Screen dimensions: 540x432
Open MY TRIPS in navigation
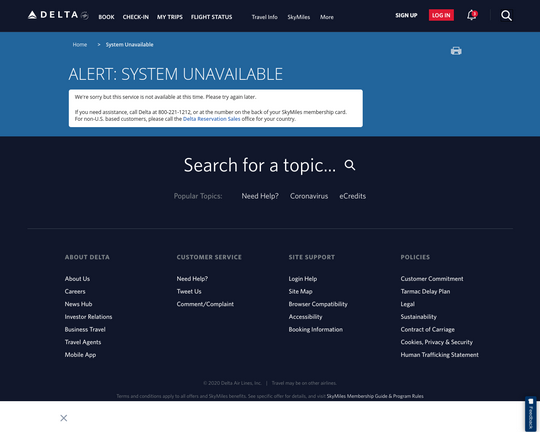(170, 17)
